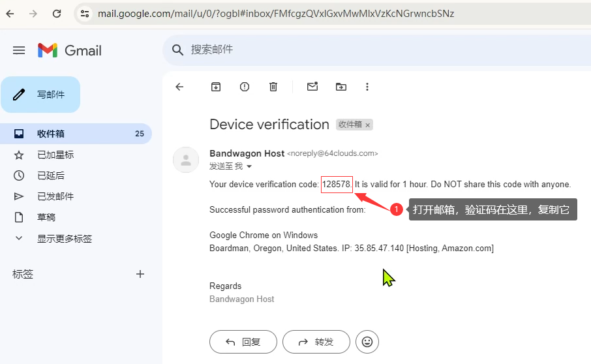Reload the page with refresh icon
Screen dimensions: 591x364
(x=57, y=14)
